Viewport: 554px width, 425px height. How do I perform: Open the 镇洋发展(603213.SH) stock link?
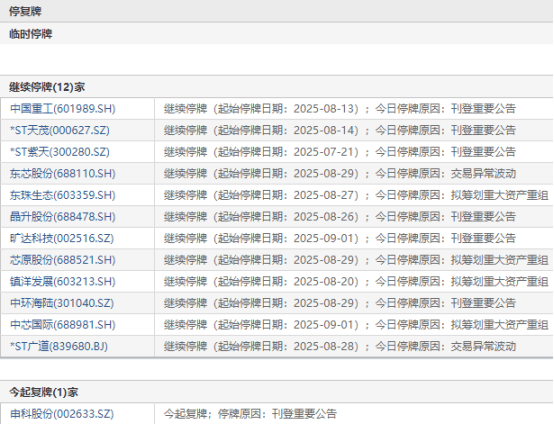(63, 282)
